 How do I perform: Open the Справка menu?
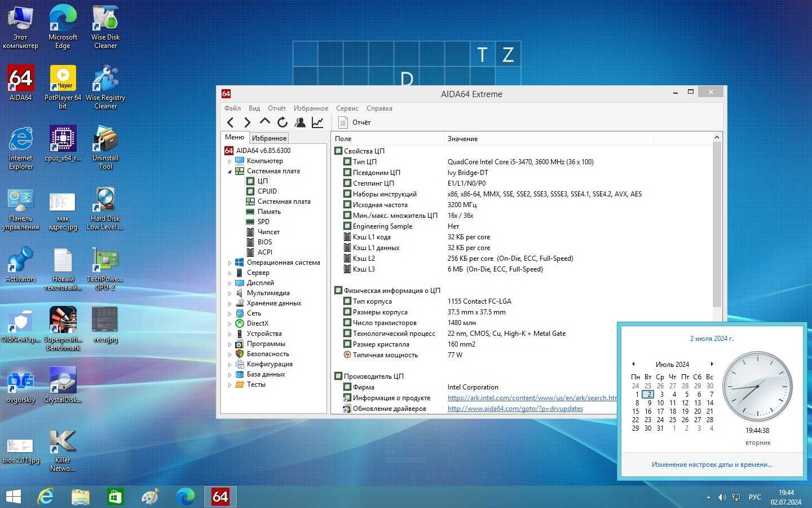click(x=379, y=108)
